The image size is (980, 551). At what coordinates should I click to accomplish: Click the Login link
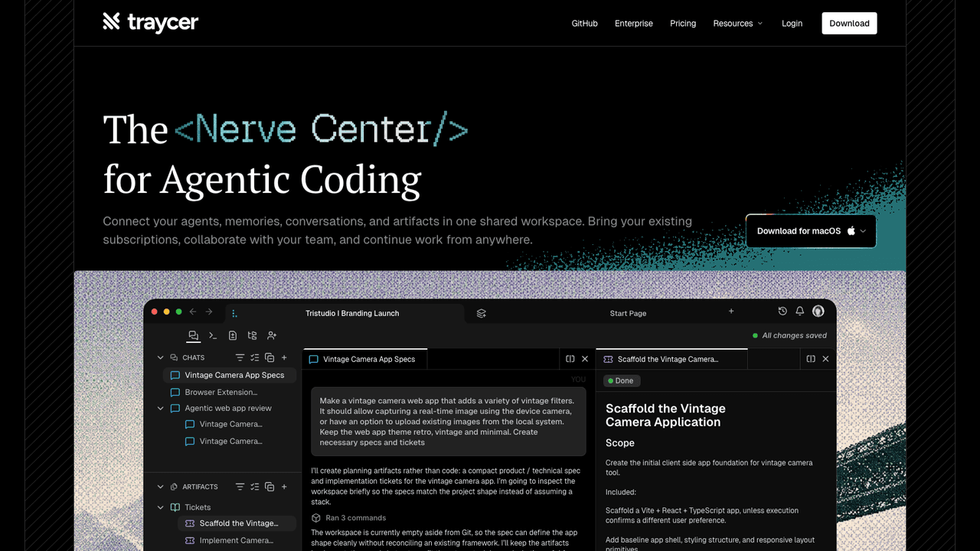pos(792,24)
